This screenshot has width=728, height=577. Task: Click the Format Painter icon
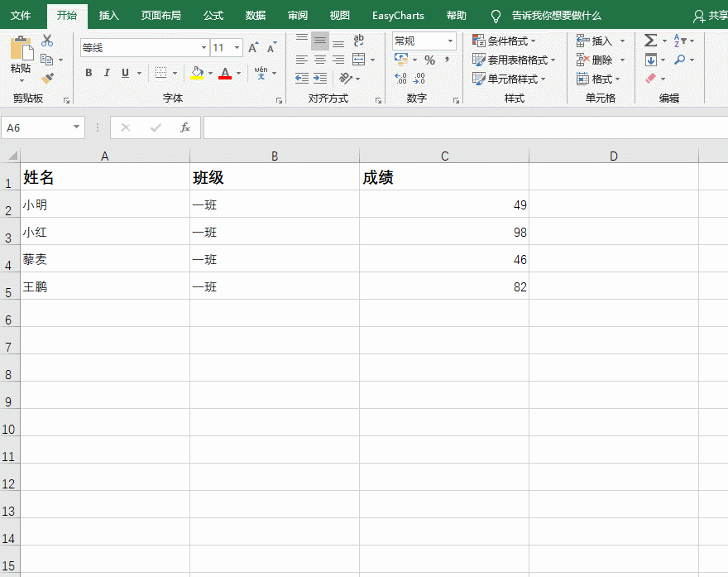coord(48,78)
